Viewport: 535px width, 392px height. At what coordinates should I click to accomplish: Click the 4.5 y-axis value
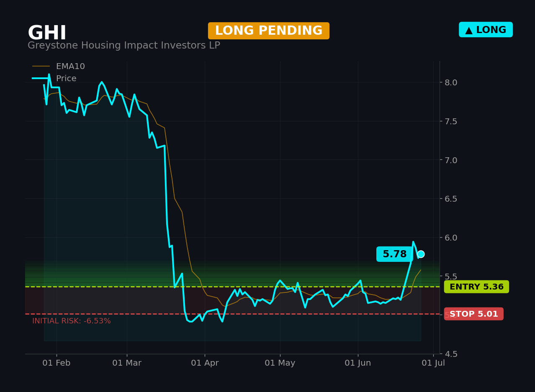click(451, 354)
